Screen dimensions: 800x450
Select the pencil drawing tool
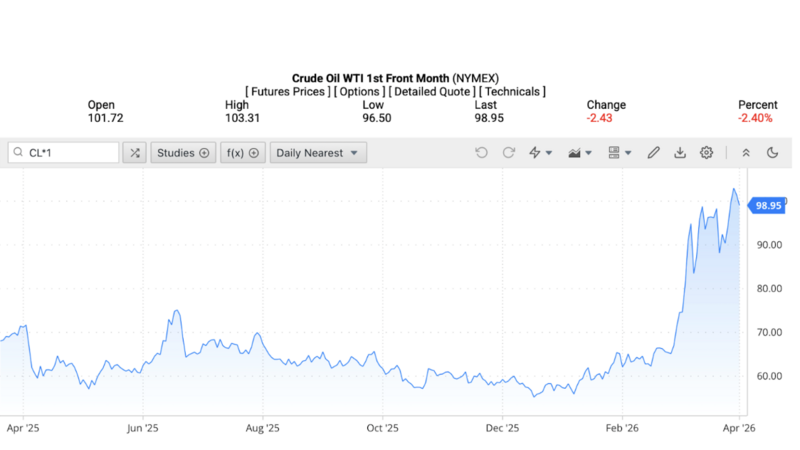(653, 153)
